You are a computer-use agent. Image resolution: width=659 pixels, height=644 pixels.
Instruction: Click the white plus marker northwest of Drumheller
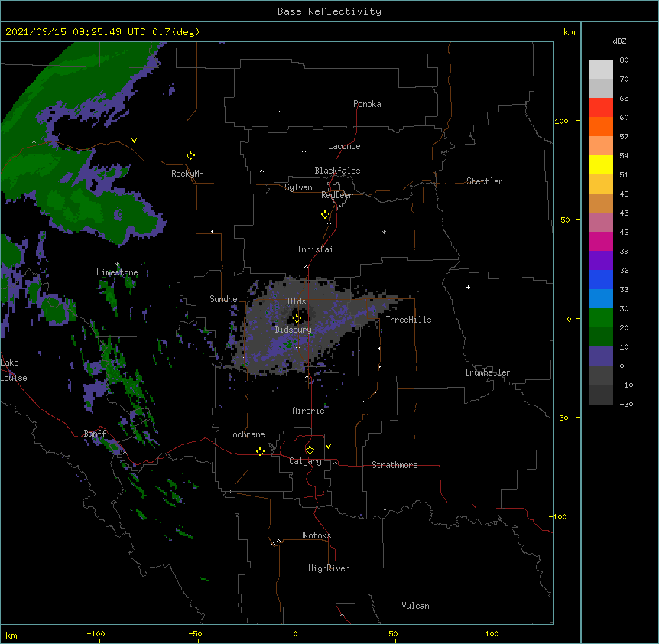pos(468,287)
